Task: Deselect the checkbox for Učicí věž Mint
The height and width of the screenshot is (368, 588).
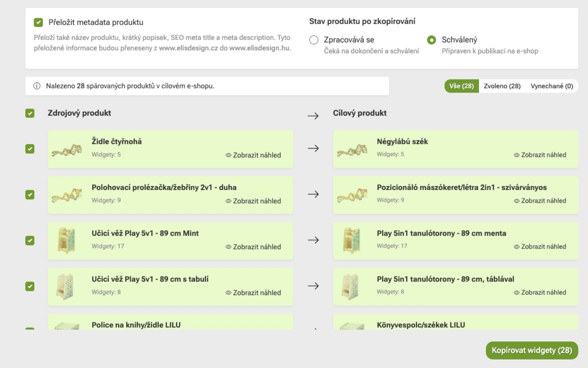Action: point(30,241)
